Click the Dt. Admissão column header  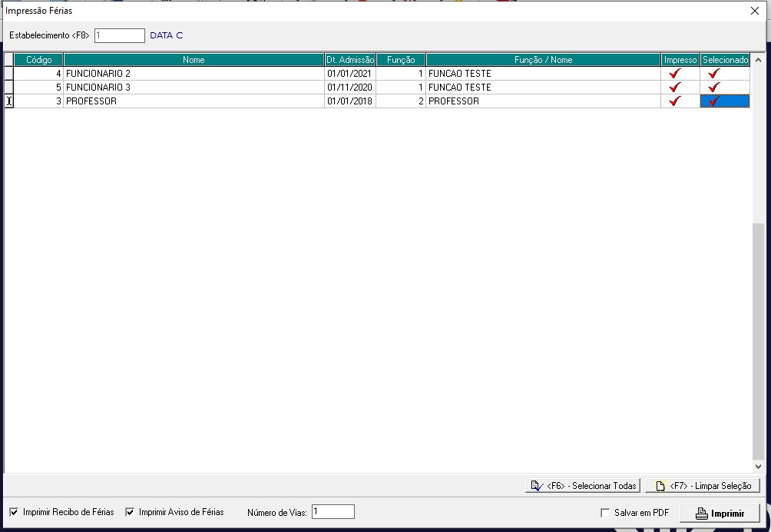(x=350, y=59)
